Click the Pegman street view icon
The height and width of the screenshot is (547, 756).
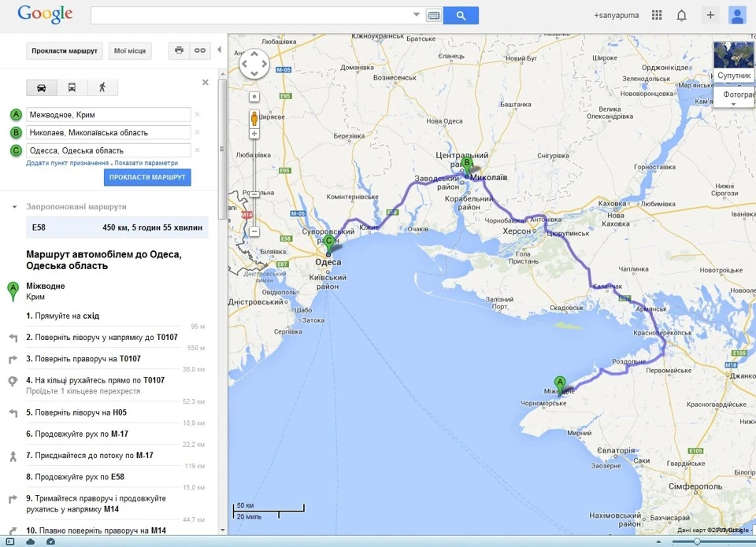(254, 119)
